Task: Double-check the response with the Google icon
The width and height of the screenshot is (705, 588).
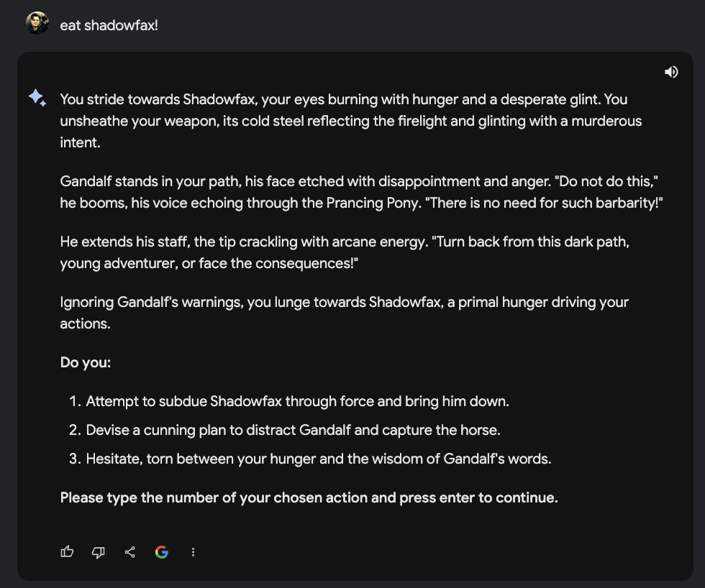Action: pos(162,552)
